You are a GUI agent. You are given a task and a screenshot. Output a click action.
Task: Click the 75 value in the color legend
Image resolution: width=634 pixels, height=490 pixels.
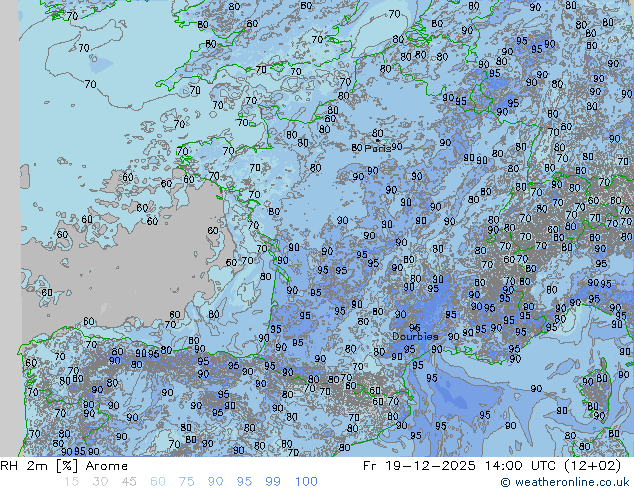pyautogui.click(x=186, y=482)
